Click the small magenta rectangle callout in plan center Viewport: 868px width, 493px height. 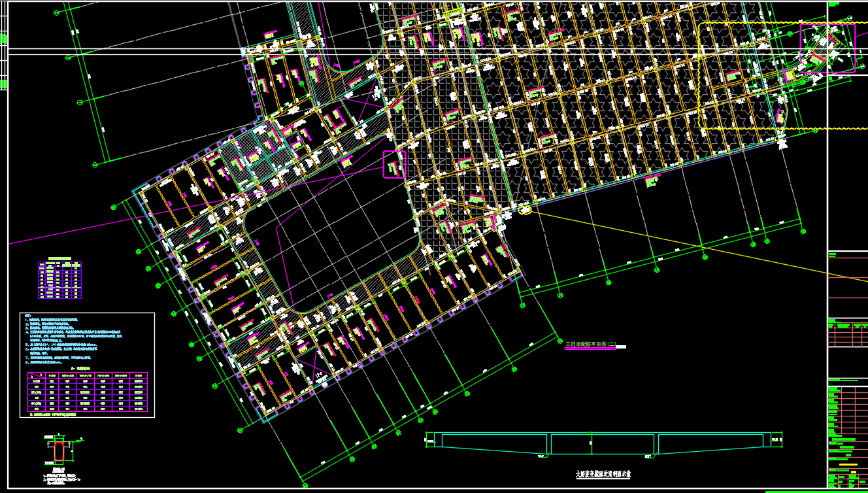393,163
